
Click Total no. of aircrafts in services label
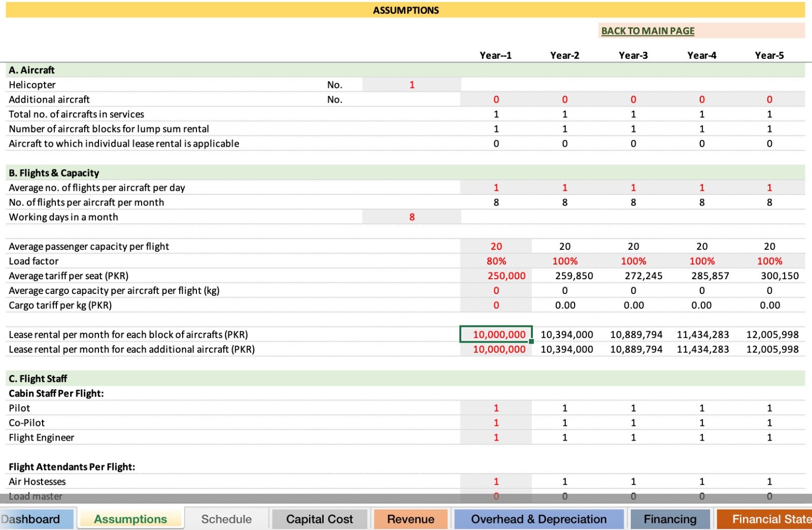[x=76, y=114]
